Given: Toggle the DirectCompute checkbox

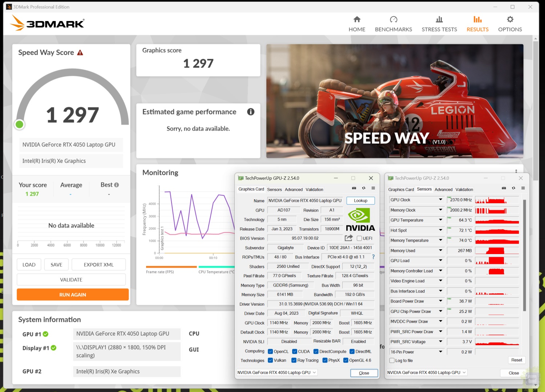Looking at the screenshot, I should click(x=316, y=351).
